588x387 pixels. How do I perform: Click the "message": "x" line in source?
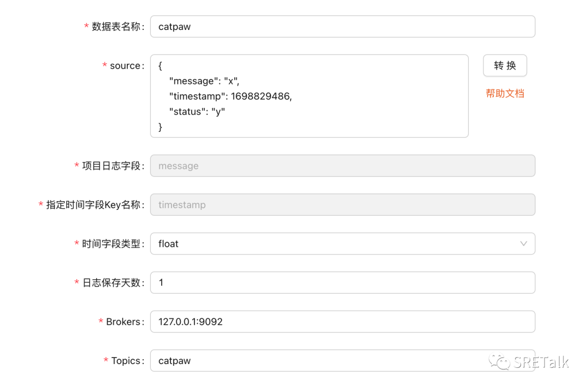(204, 81)
